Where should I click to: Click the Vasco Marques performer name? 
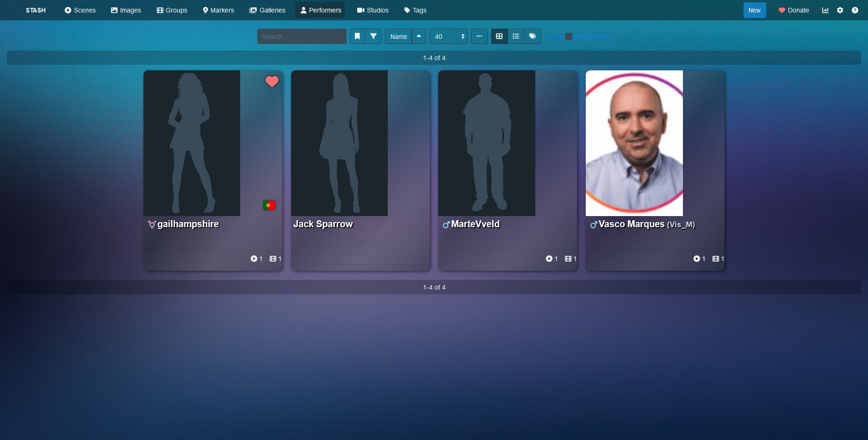632,224
